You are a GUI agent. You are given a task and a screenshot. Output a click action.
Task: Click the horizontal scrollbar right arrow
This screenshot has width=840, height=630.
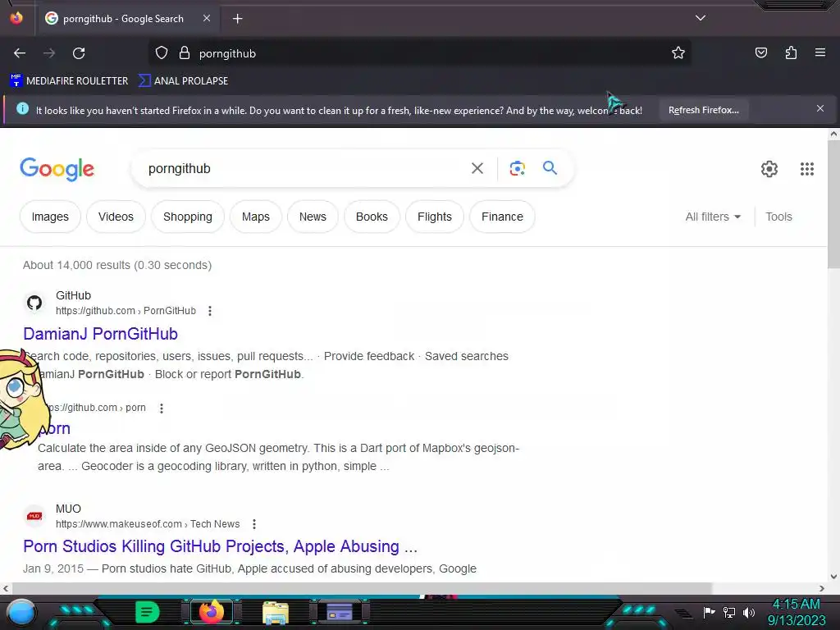point(822,588)
